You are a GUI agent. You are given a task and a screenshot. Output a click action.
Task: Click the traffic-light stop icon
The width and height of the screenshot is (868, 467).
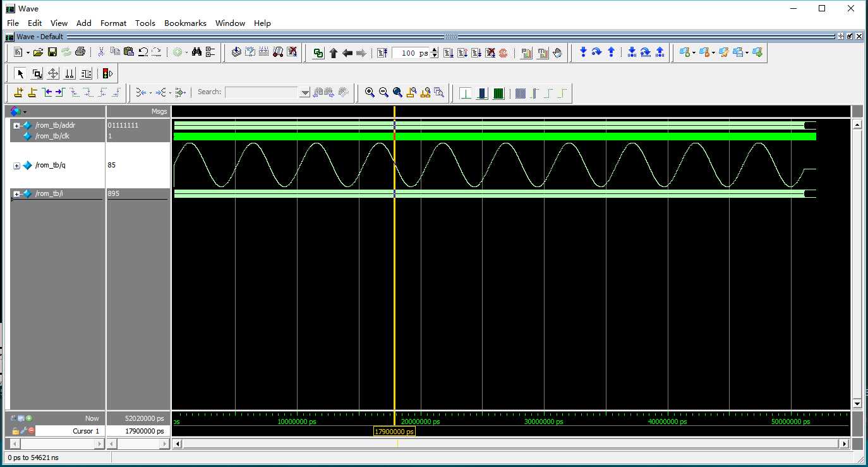pyautogui.click(x=107, y=73)
